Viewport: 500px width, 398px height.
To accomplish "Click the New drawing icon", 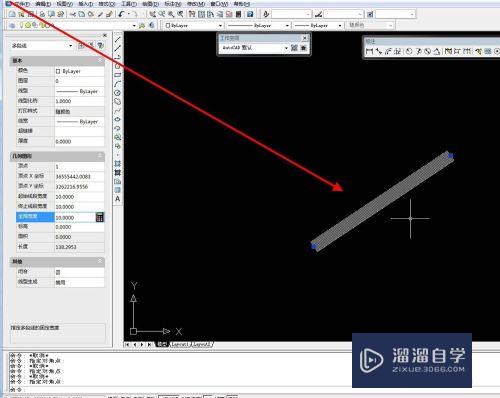I will [12, 14].
